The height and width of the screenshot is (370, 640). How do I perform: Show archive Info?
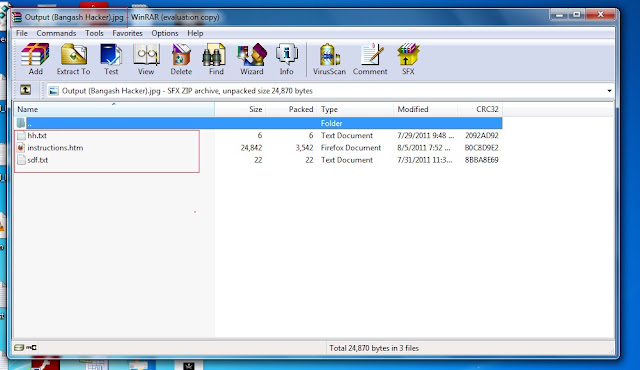[287, 59]
